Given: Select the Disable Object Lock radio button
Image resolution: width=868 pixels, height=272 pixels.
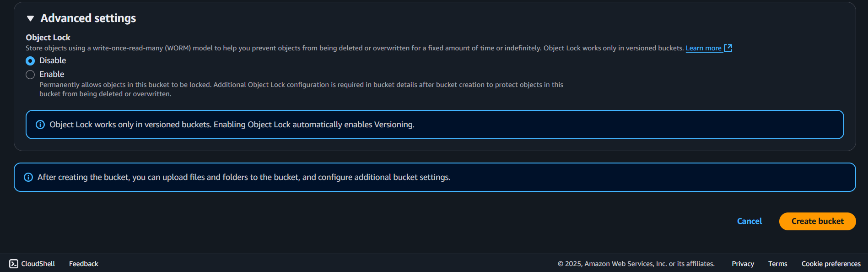Looking at the screenshot, I should click(x=30, y=61).
